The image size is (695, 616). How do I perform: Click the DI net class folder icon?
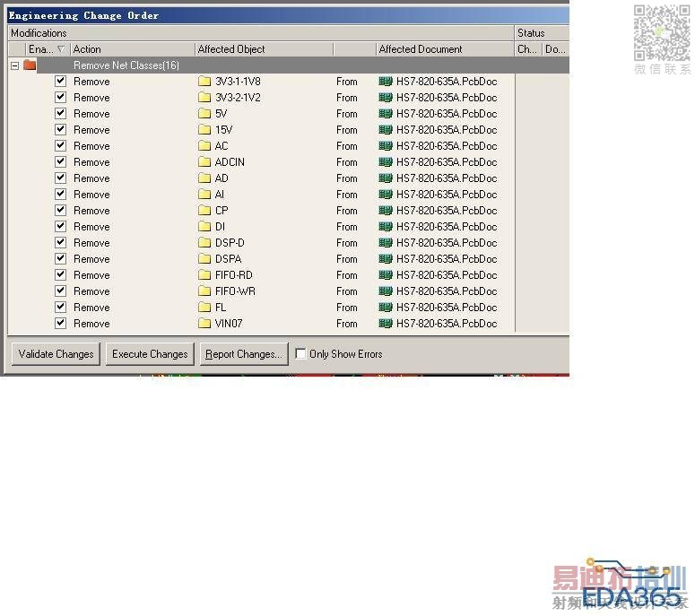(x=204, y=227)
